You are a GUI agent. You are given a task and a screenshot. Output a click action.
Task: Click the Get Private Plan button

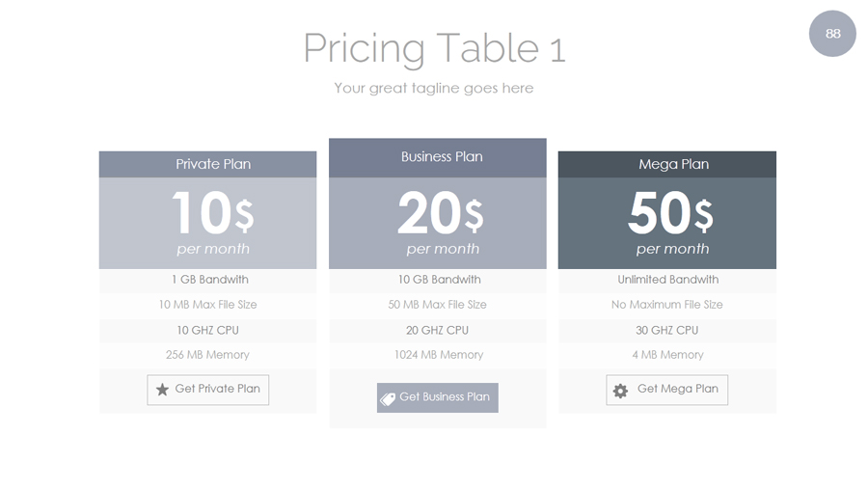[x=208, y=390]
